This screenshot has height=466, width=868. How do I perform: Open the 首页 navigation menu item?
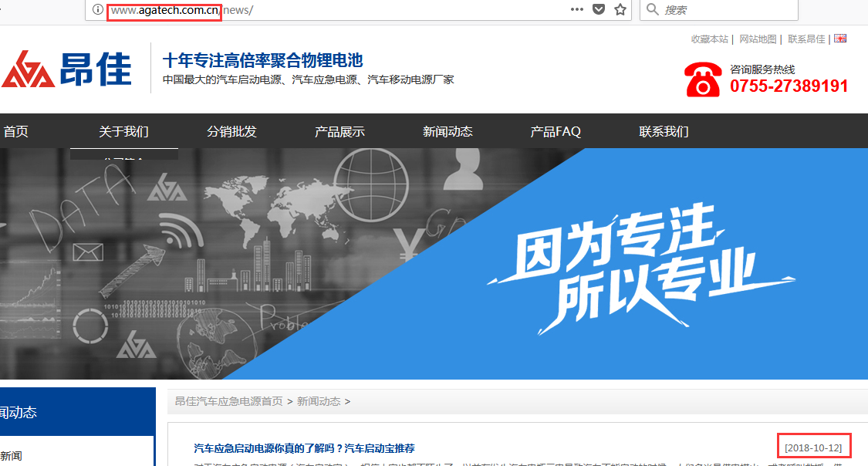pos(15,131)
